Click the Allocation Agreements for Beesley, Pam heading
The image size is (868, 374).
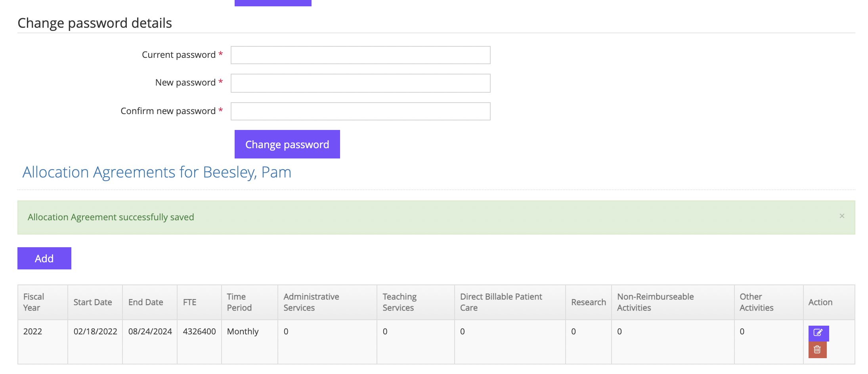point(157,172)
